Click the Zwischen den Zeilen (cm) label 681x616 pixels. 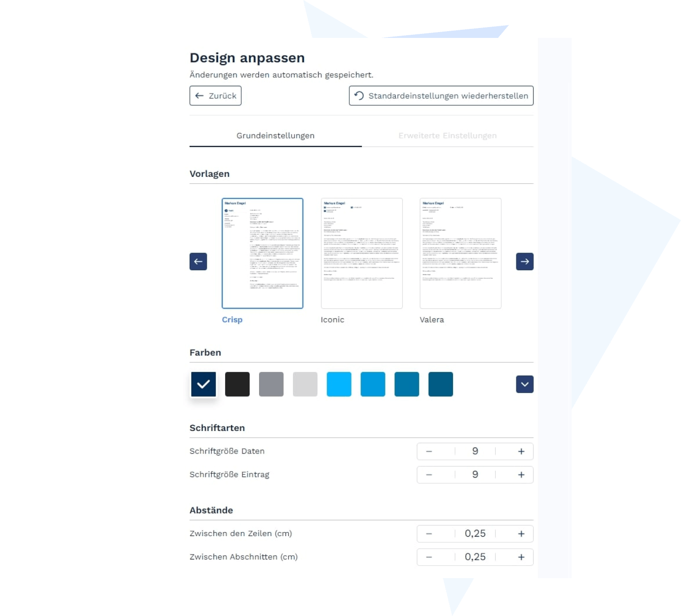click(241, 533)
